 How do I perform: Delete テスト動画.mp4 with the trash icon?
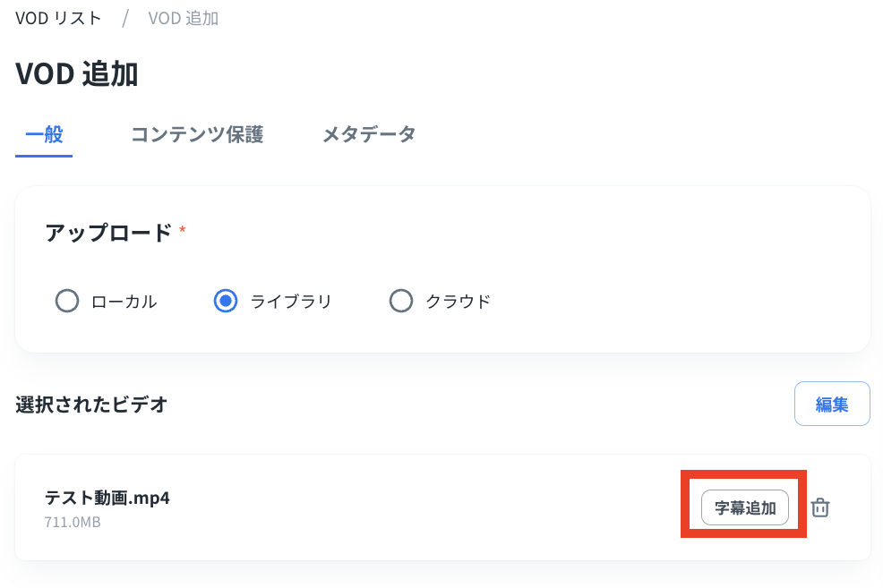(x=819, y=507)
